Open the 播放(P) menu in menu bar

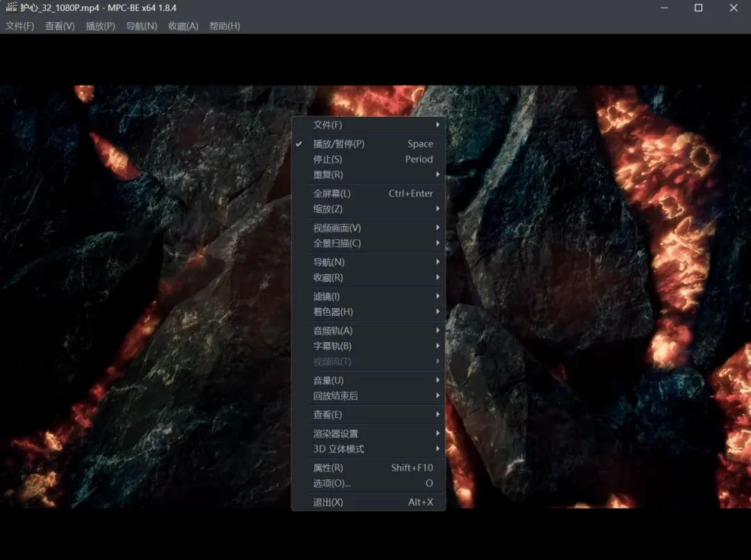[x=100, y=26]
